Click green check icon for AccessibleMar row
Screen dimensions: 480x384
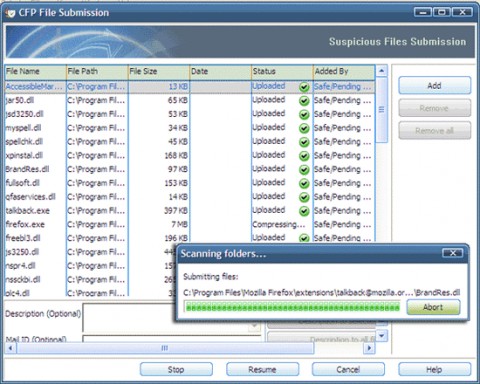[304, 87]
